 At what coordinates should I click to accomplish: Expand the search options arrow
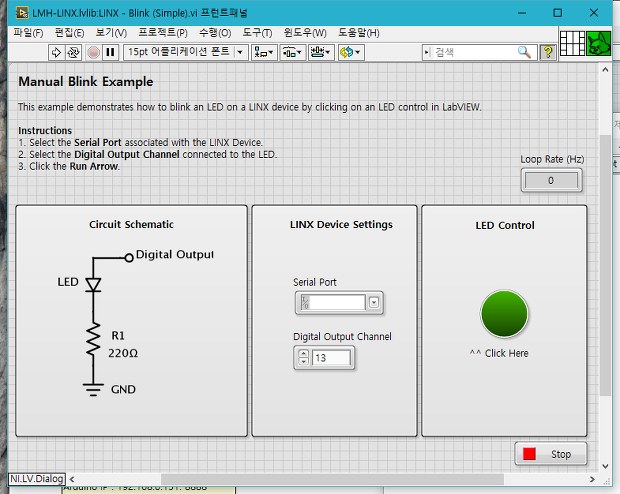pos(427,52)
